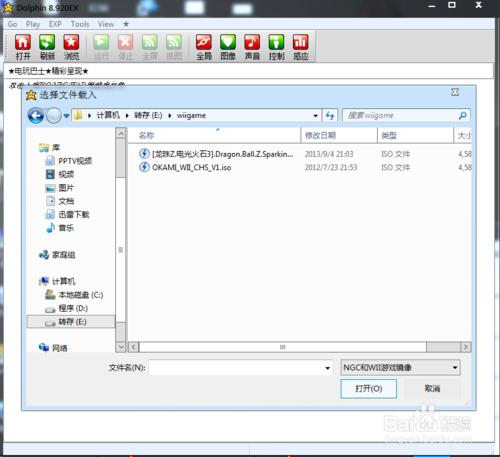Click refresh icon beside address bar

click(x=330, y=116)
